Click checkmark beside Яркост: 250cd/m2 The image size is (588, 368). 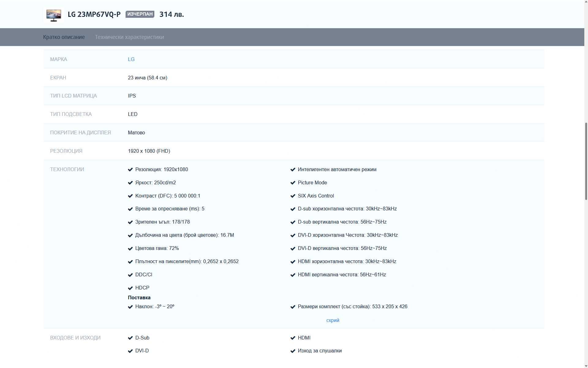point(130,183)
